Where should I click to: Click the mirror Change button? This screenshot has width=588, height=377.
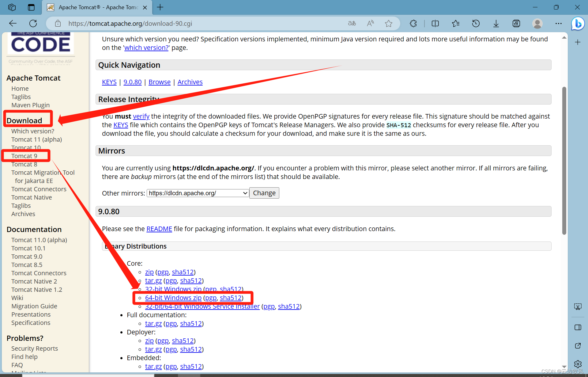pyautogui.click(x=264, y=193)
